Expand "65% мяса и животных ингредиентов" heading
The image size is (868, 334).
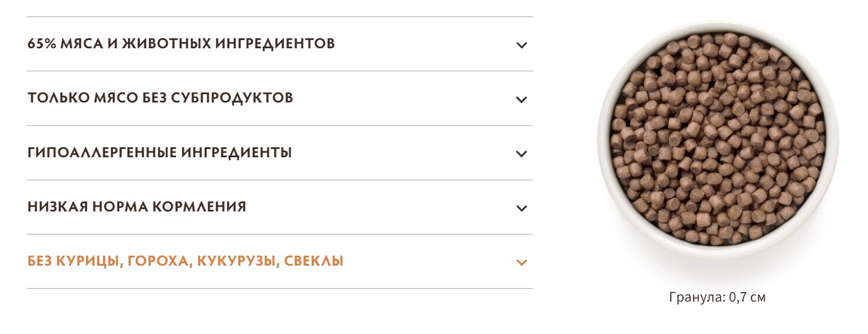click(x=181, y=44)
